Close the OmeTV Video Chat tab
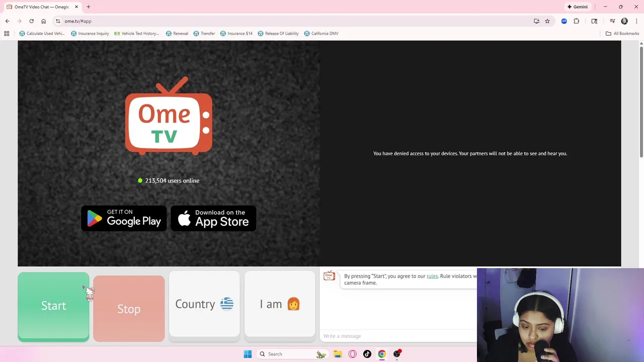 pos(76,7)
